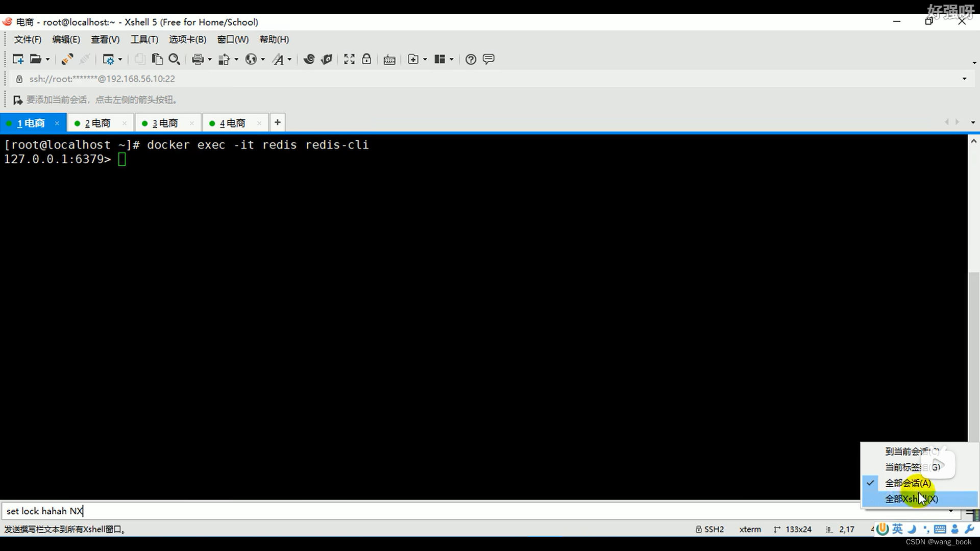Viewport: 980px width, 551px height.
Task: Close the '3 电商' tab
Action: pyautogui.click(x=192, y=123)
